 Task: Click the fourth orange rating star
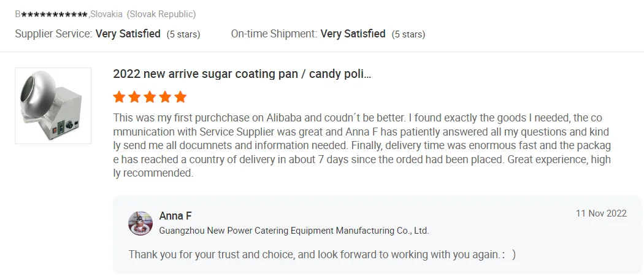[x=165, y=97]
